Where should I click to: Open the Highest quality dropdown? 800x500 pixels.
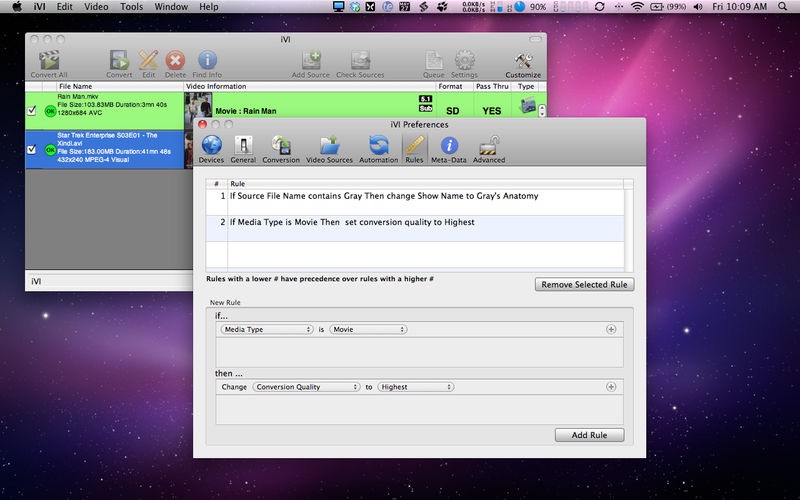coord(416,387)
